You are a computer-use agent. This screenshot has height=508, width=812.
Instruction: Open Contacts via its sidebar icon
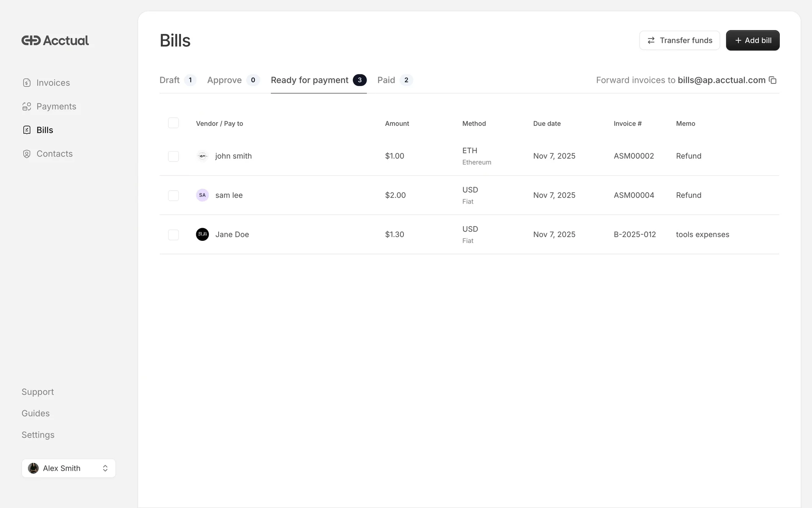point(27,154)
